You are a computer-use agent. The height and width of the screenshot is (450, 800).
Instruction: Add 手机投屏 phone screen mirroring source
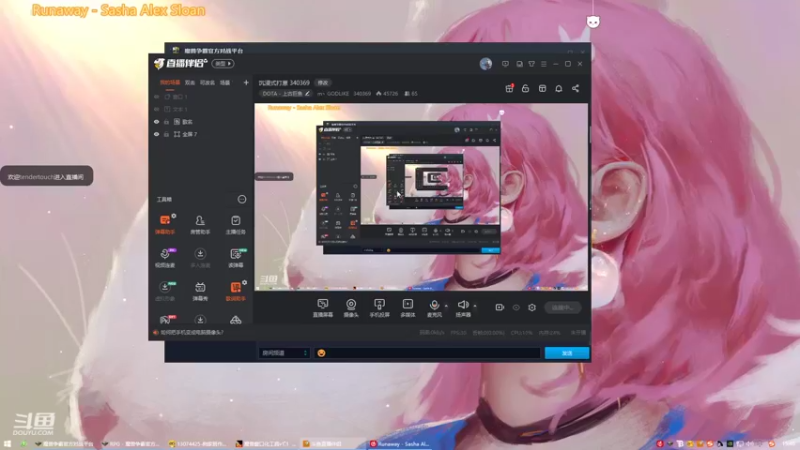(379, 308)
